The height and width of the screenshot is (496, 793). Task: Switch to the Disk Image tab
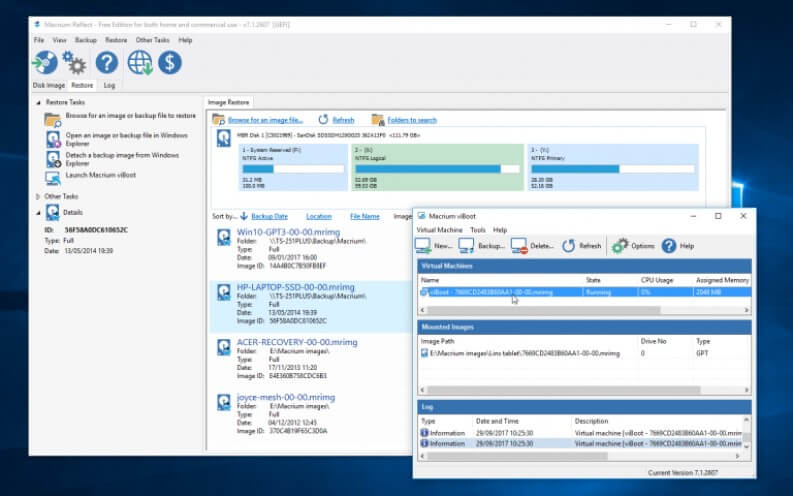(x=49, y=85)
